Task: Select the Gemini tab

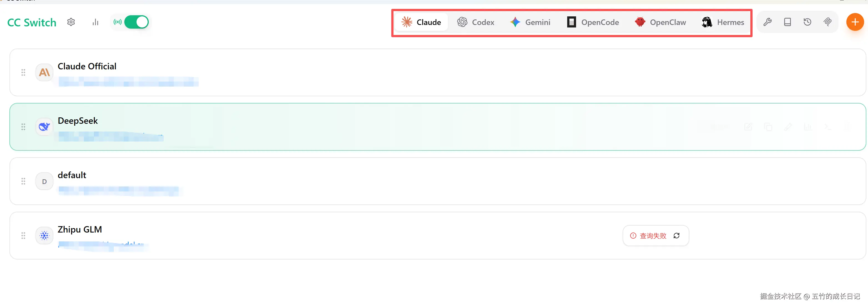Action: click(530, 22)
